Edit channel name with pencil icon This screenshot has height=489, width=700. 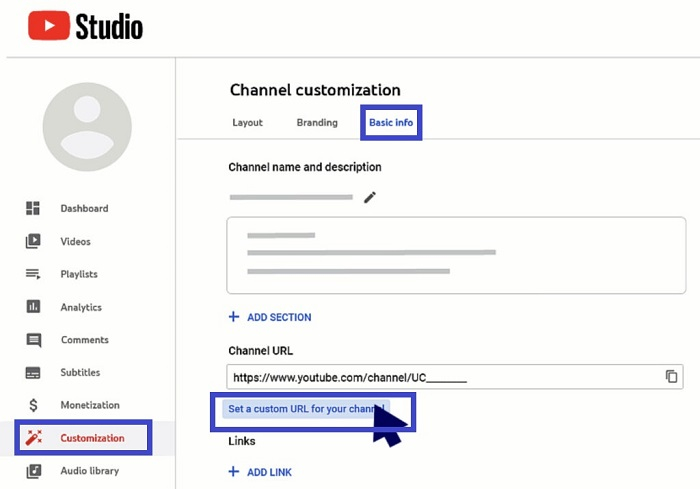pos(370,197)
